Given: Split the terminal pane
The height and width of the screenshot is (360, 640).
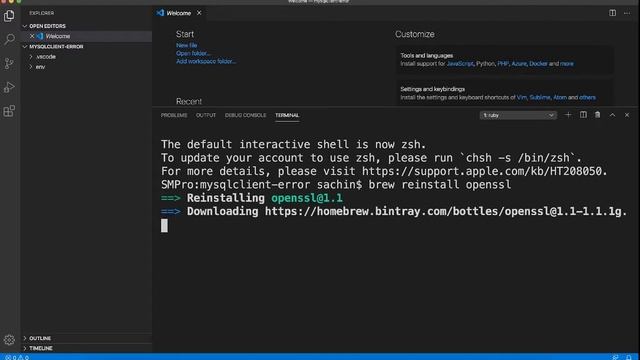Looking at the screenshot, I should [x=583, y=115].
